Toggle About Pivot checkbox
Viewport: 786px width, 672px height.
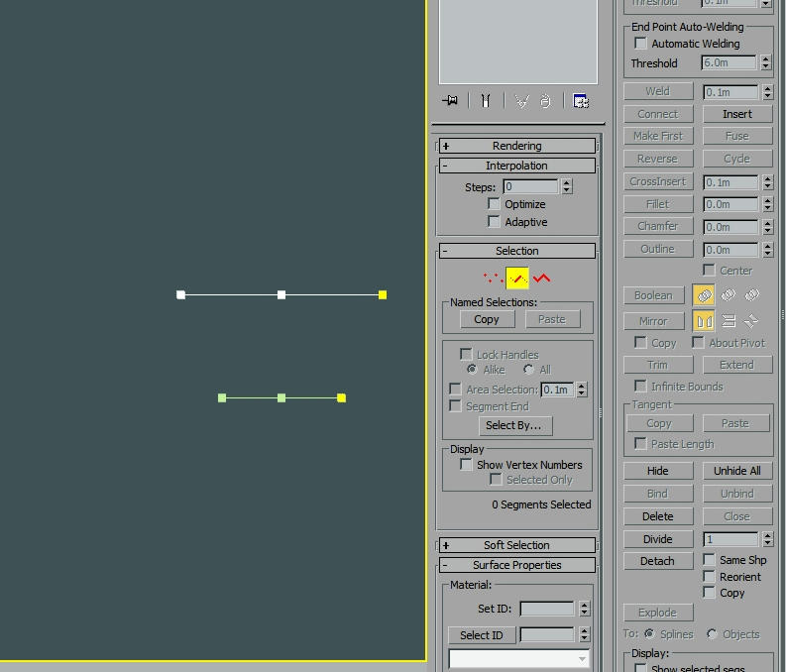click(698, 342)
